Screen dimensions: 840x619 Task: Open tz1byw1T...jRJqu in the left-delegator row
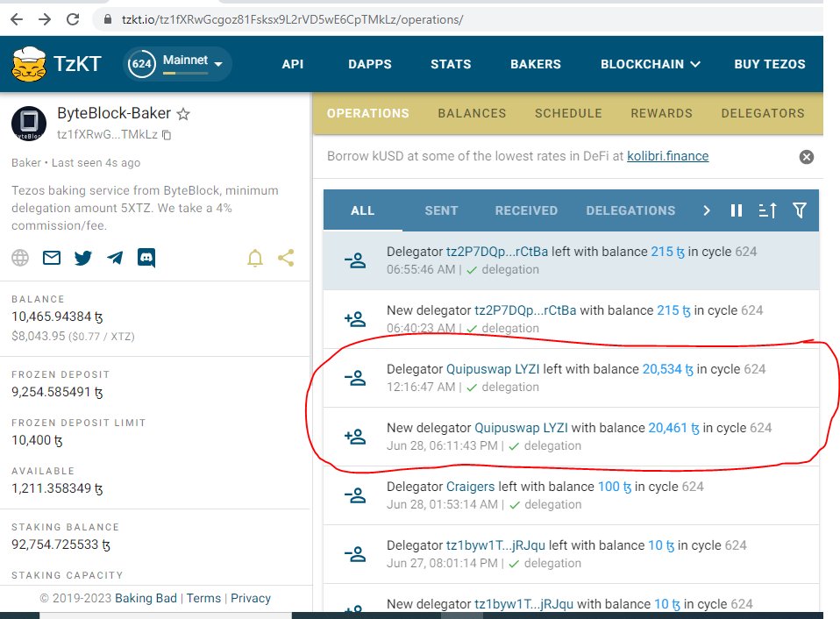[495, 545]
